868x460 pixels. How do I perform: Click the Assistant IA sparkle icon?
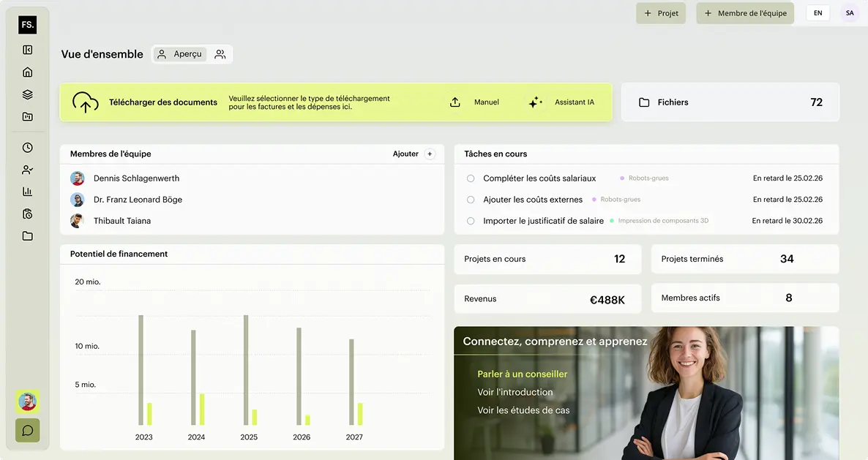(x=535, y=102)
